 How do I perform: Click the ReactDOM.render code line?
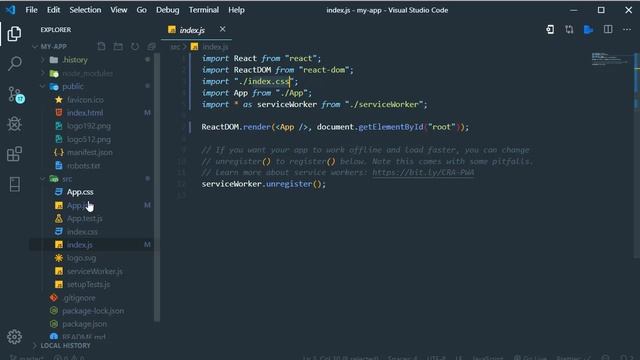tap(335, 127)
